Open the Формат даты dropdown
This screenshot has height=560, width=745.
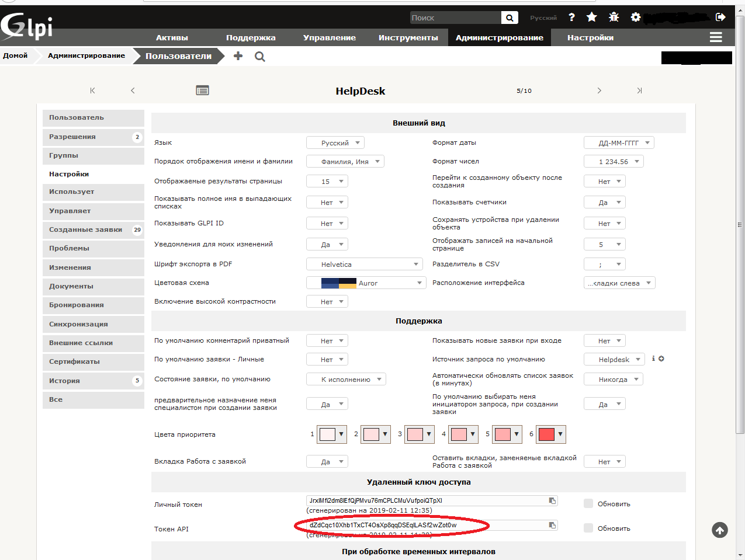coord(618,142)
